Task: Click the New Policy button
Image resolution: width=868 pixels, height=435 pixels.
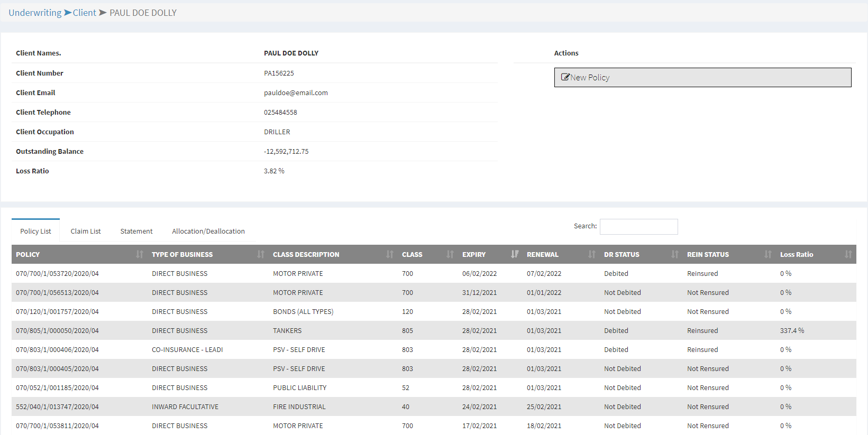Action: coord(702,77)
